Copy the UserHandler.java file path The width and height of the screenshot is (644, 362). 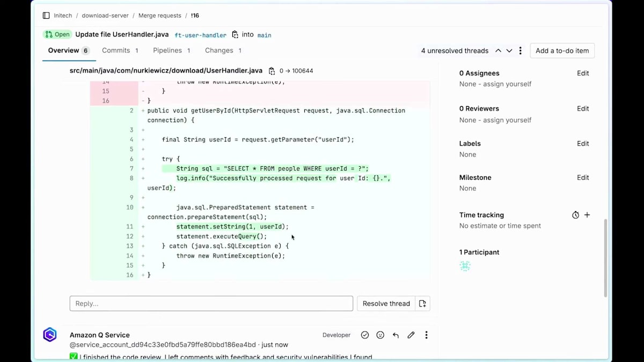pos(272,71)
